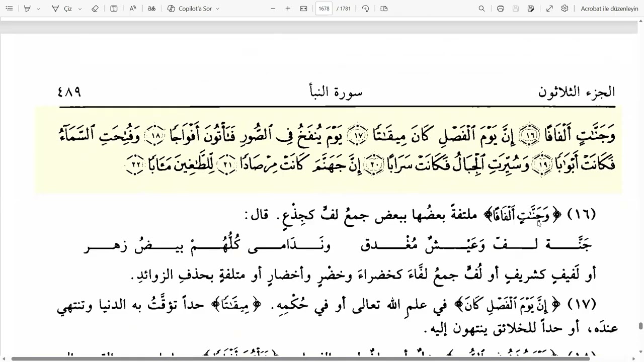The height and width of the screenshot is (362, 644).
Task: Click the Copilot'a Sor button
Action: (190, 9)
